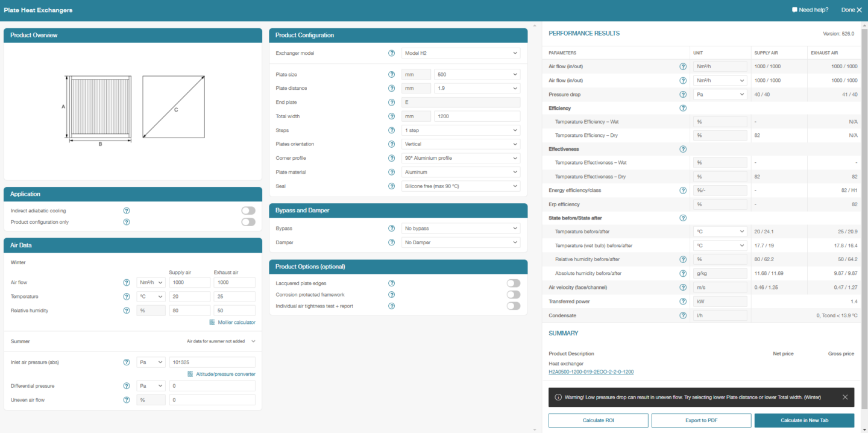The width and height of the screenshot is (868, 433).
Task: Click help icon next to Pressure drop
Action: (683, 94)
